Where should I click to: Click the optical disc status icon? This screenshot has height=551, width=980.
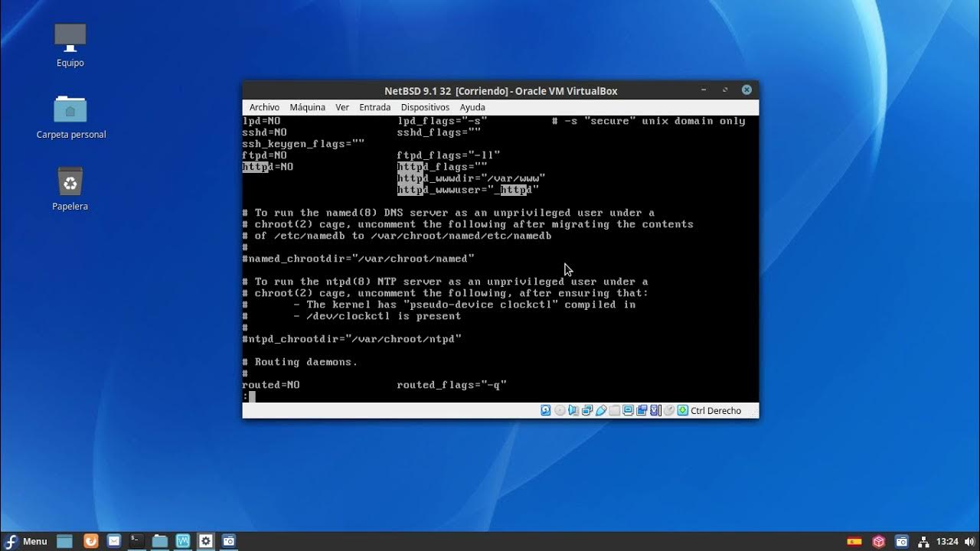[560, 410]
